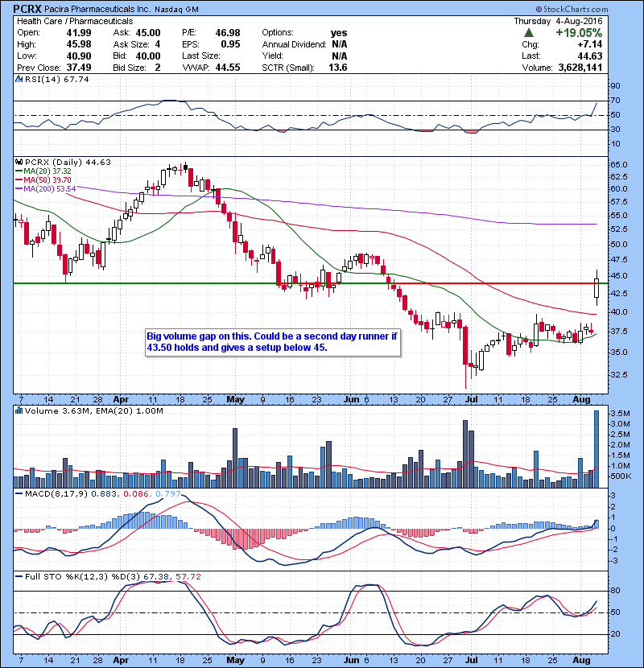Click the MA(200) purple legend line
The image size is (644, 668).
[x=19, y=188]
